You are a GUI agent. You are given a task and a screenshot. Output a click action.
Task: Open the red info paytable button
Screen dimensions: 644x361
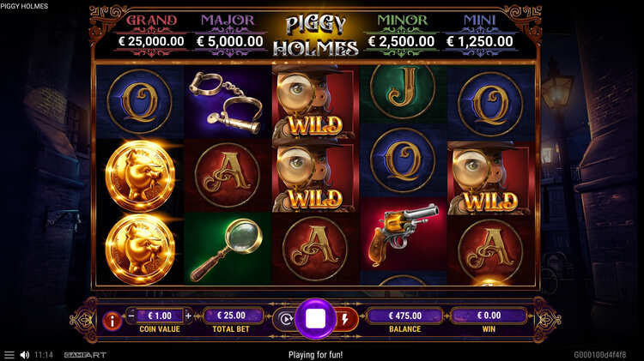(112, 321)
